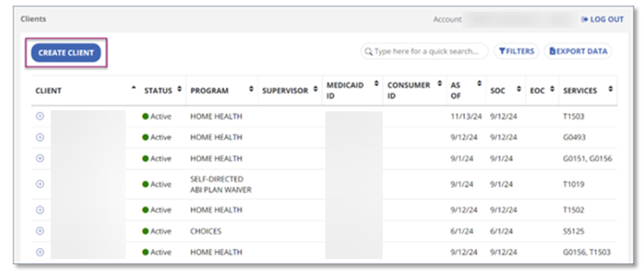This screenshot has height=273, width=644.
Task: Expand the T1502 client row icon
Action: tap(40, 210)
